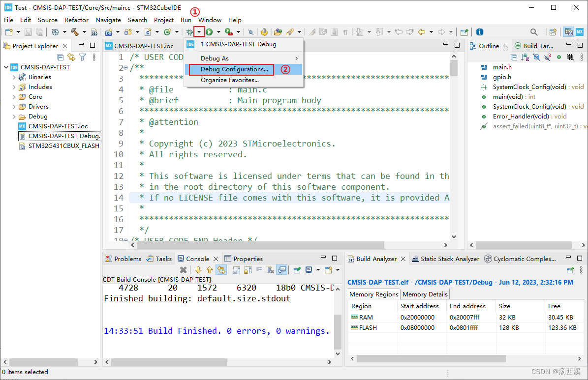Click the green Run play icon
Image resolution: width=588 pixels, height=380 pixels.
coord(209,32)
